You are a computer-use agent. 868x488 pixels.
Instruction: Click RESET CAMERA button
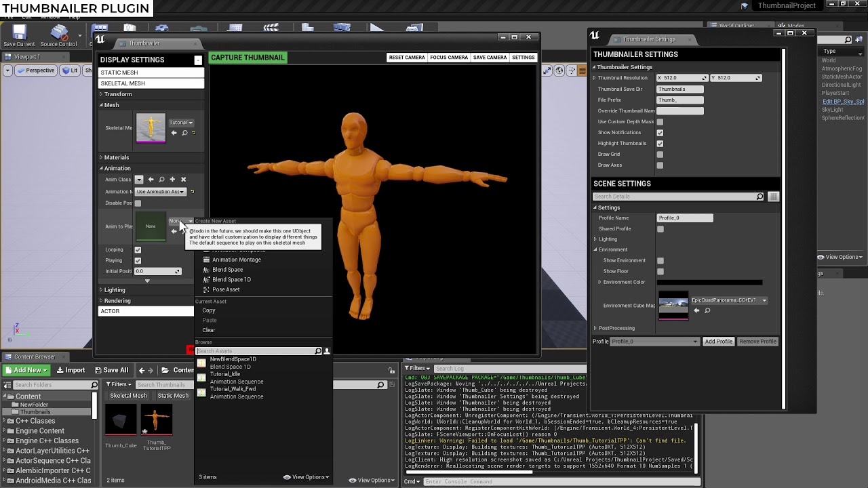pos(407,58)
